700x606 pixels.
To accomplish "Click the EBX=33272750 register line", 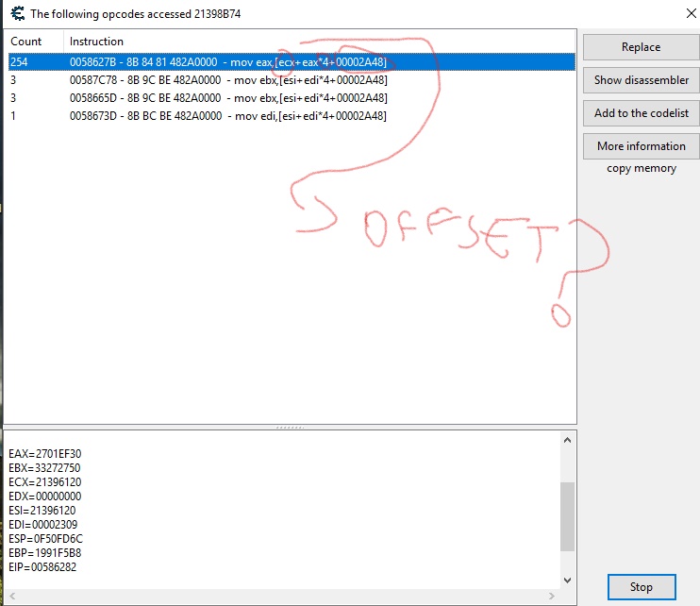I will (44, 468).
